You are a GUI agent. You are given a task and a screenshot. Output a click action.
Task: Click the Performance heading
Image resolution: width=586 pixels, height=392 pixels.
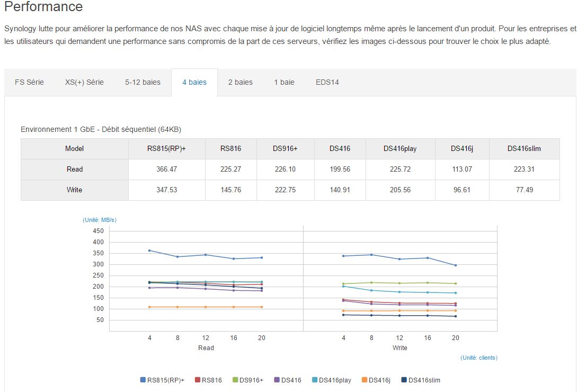[43, 7]
